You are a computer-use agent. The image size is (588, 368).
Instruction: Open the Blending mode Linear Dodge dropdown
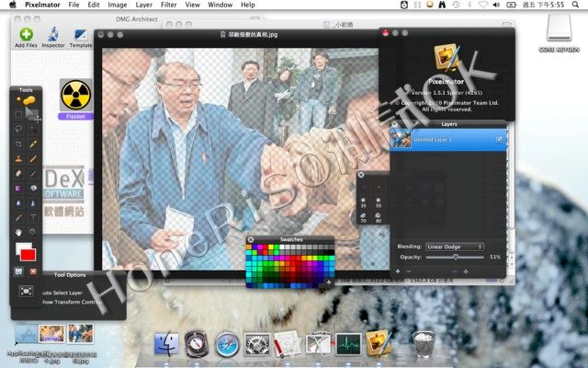pos(455,247)
